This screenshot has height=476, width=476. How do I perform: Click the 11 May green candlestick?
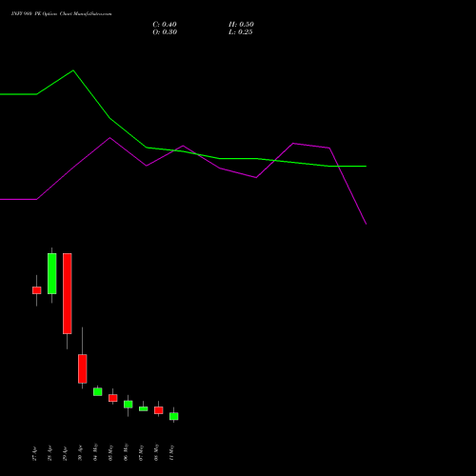tap(174, 416)
